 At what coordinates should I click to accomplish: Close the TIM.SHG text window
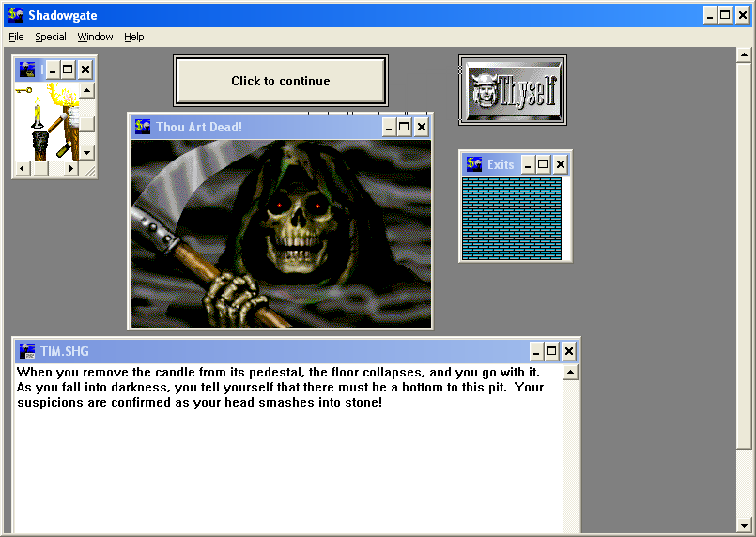click(569, 351)
